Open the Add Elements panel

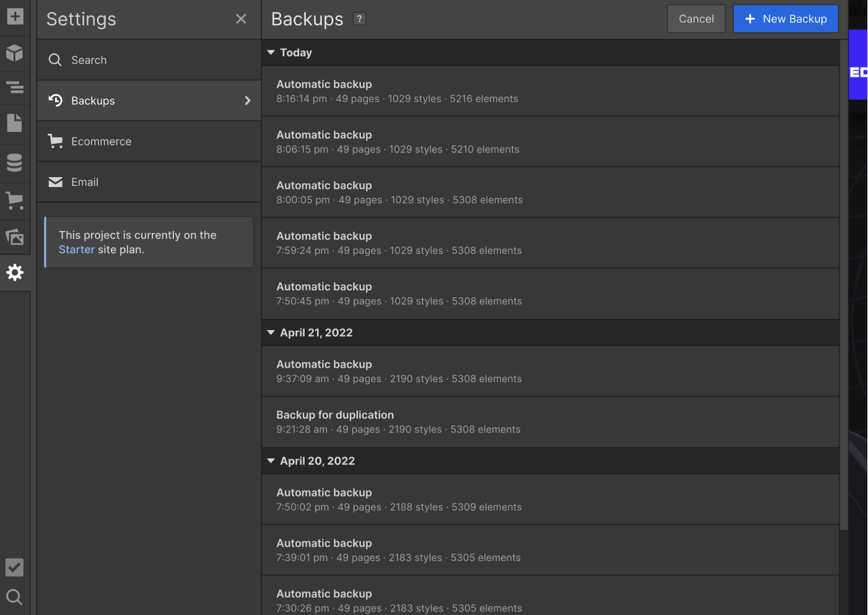point(14,17)
